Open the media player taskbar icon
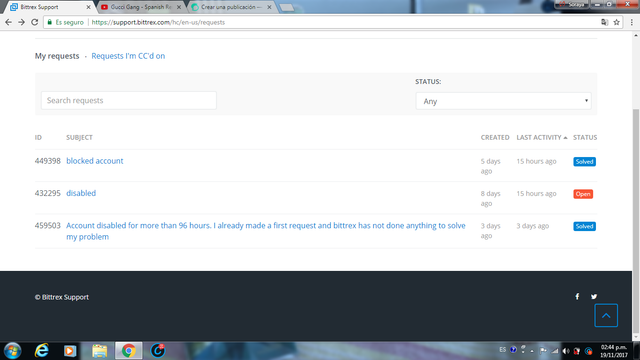 70,351
